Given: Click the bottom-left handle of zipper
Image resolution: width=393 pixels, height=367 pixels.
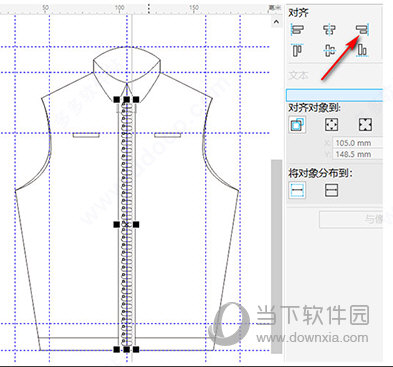Looking at the screenshot, I should coord(116,349).
